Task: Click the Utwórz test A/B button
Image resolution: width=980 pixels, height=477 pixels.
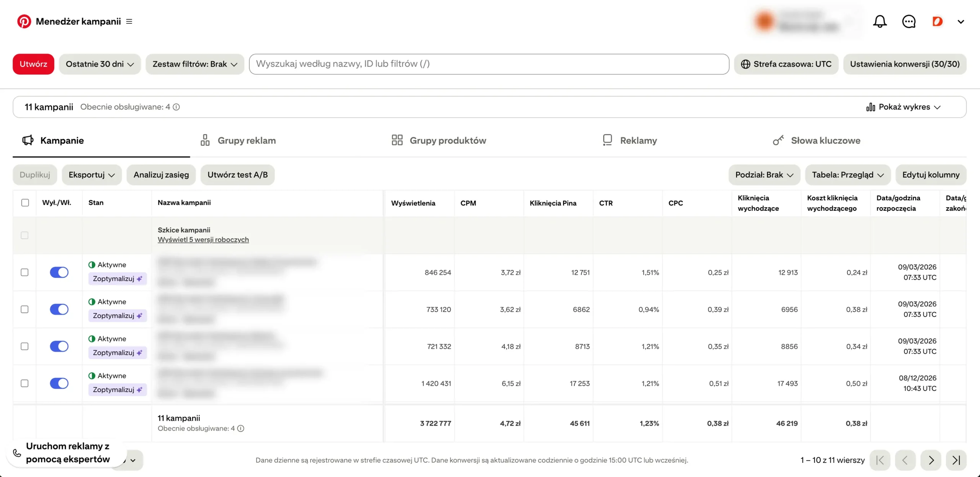Action: click(x=237, y=175)
